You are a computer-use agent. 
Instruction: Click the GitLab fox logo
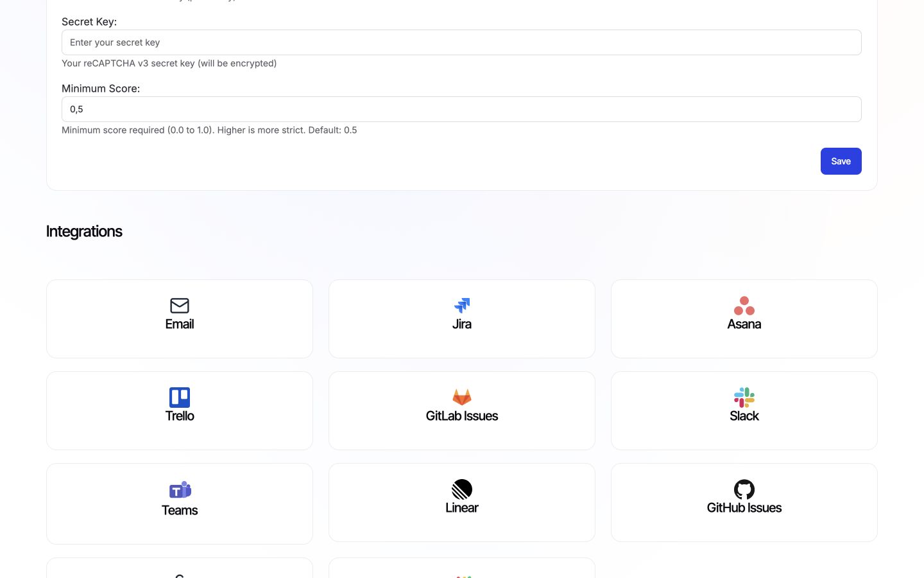462,398
